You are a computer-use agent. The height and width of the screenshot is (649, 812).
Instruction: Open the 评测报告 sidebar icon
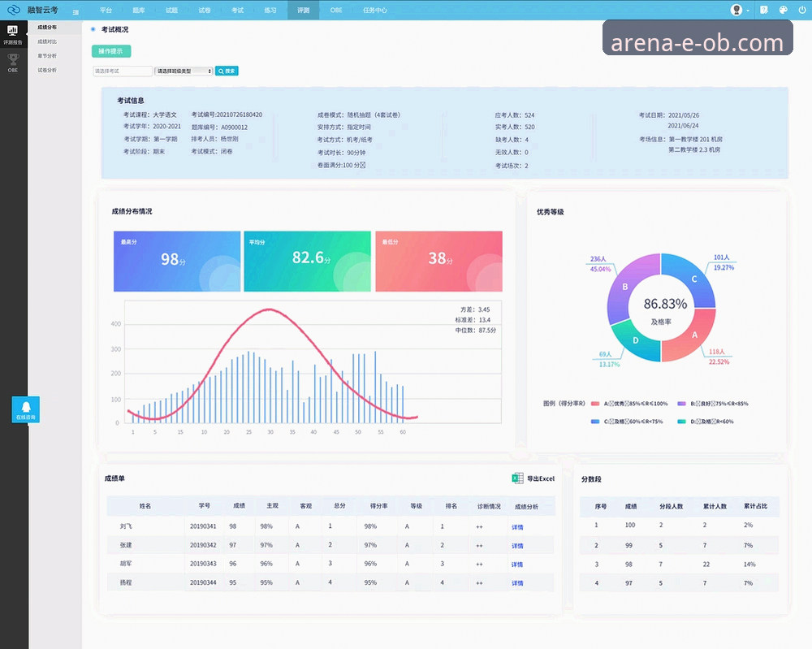point(12,34)
